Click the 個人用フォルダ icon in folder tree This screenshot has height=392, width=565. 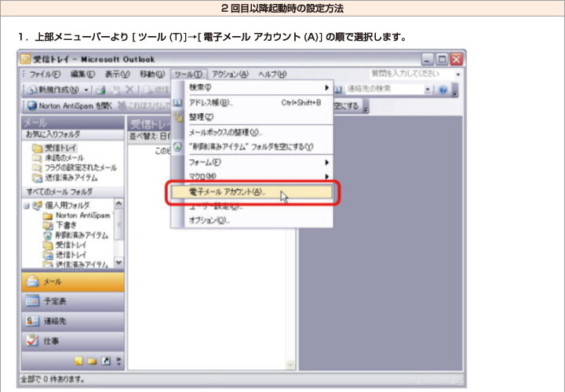point(37,205)
